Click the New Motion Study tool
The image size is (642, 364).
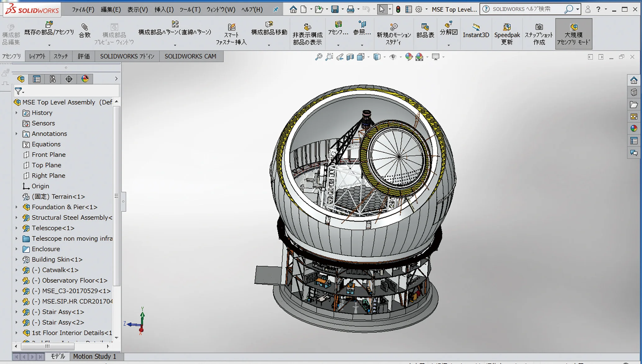click(394, 34)
